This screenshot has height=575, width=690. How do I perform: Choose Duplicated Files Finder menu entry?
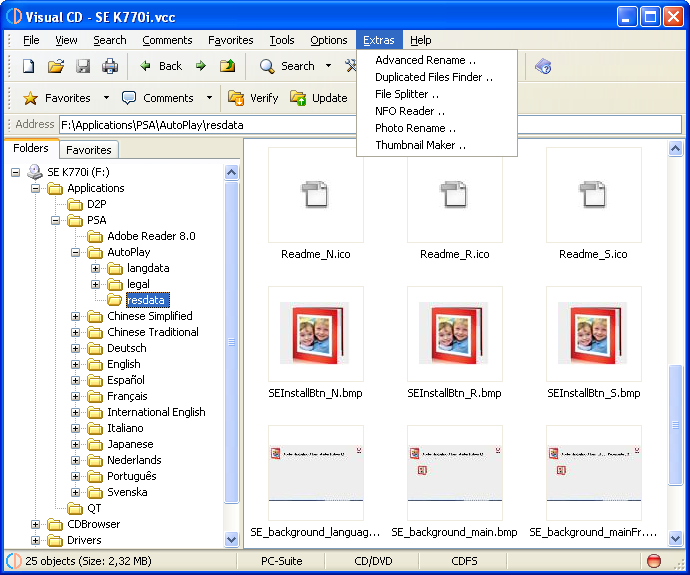pos(437,77)
